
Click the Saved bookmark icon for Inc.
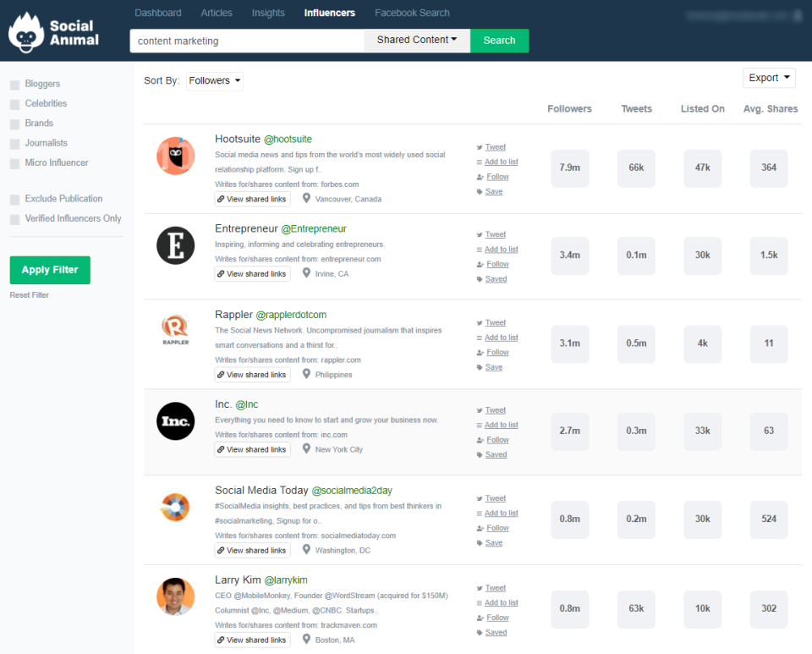coord(479,454)
